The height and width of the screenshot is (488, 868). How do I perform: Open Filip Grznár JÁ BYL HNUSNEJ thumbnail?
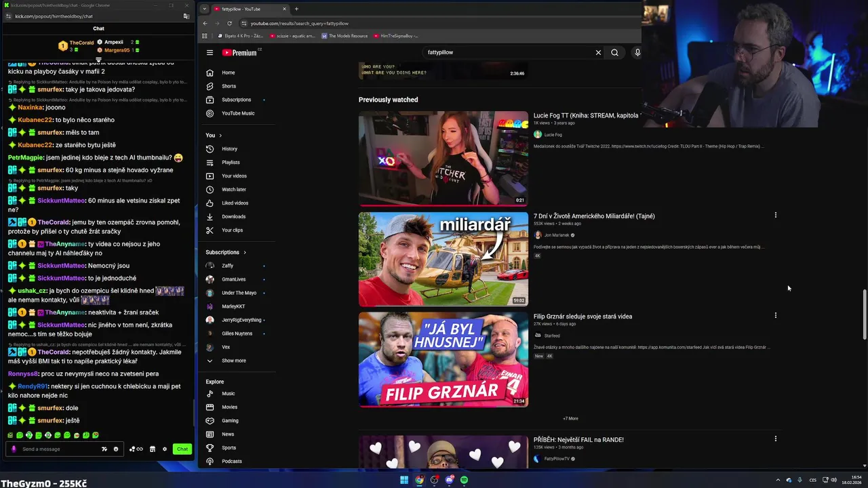pyautogui.click(x=443, y=359)
